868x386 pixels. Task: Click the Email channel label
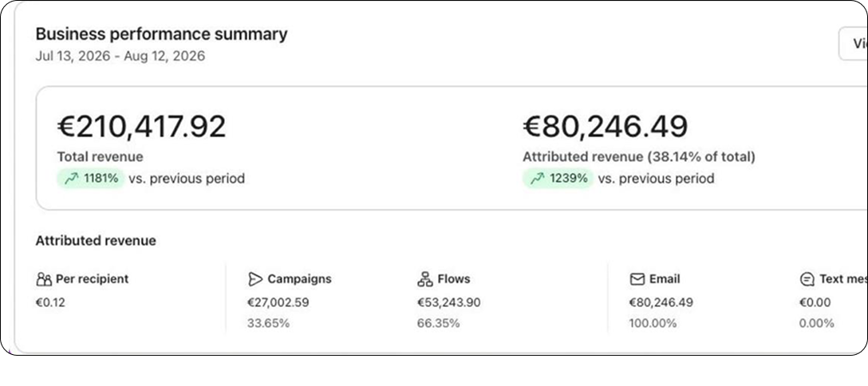tap(665, 278)
